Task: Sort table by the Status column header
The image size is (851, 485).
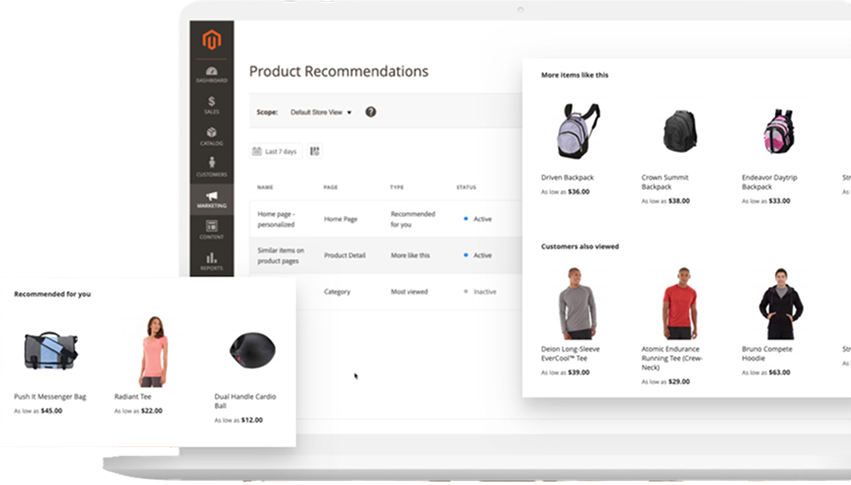Action: [466, 187]
